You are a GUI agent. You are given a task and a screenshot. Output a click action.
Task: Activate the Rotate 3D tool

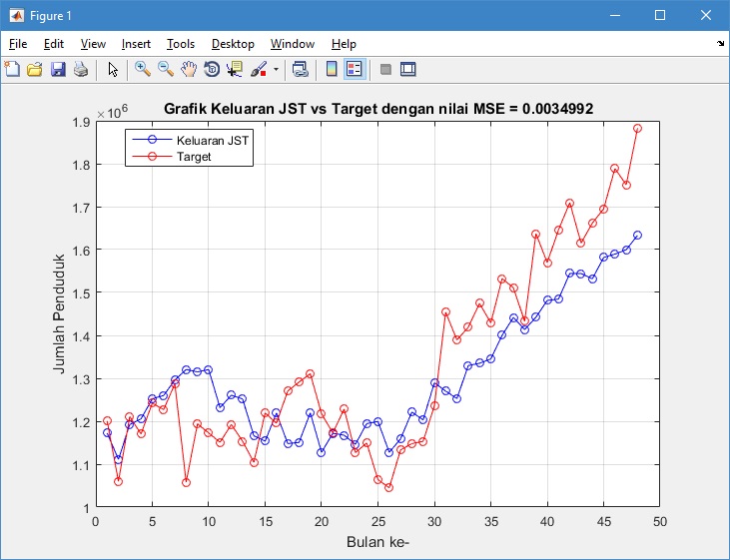coord(212,69)
